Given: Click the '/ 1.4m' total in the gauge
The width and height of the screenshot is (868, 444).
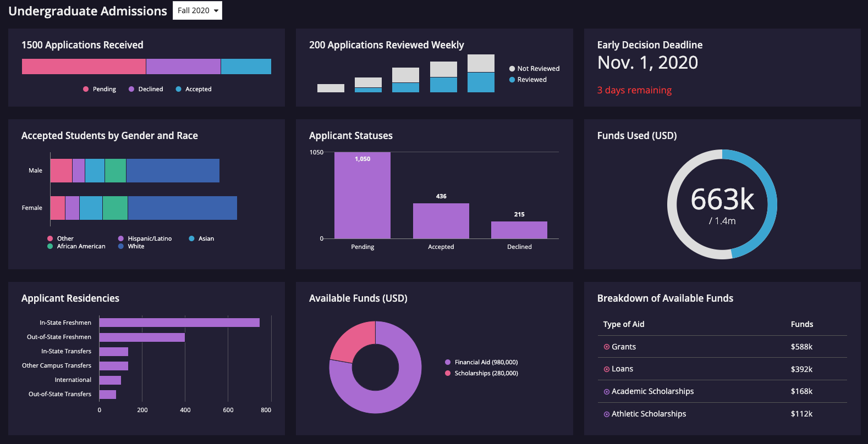Looking at the screenshot, I should (x=722, y=221).
